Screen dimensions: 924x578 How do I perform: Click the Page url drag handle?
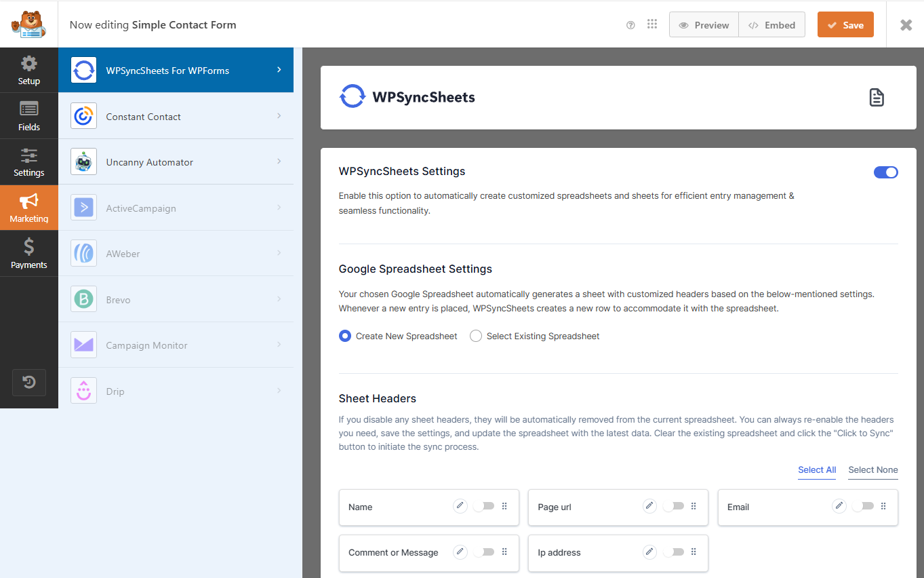pos(694,506)
